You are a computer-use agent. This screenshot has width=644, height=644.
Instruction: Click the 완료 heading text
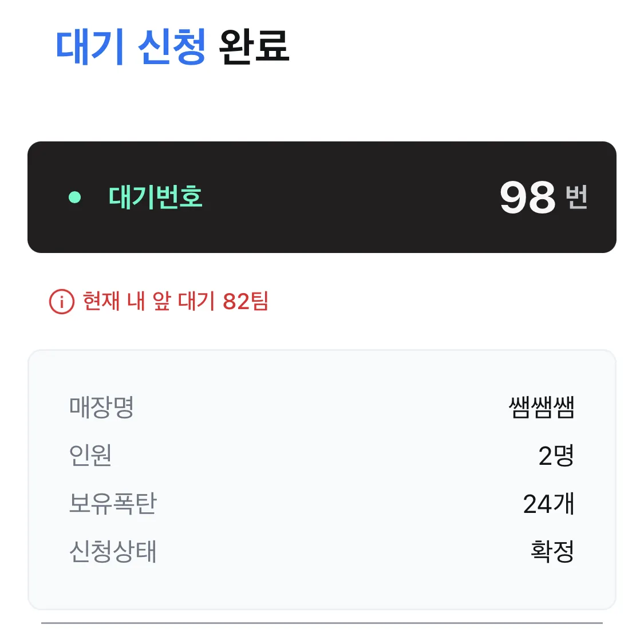click(x=254, y=48)
